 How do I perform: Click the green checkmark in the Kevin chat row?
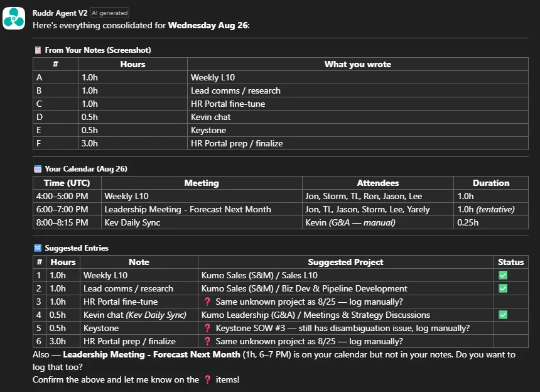[x=503, y=315]
